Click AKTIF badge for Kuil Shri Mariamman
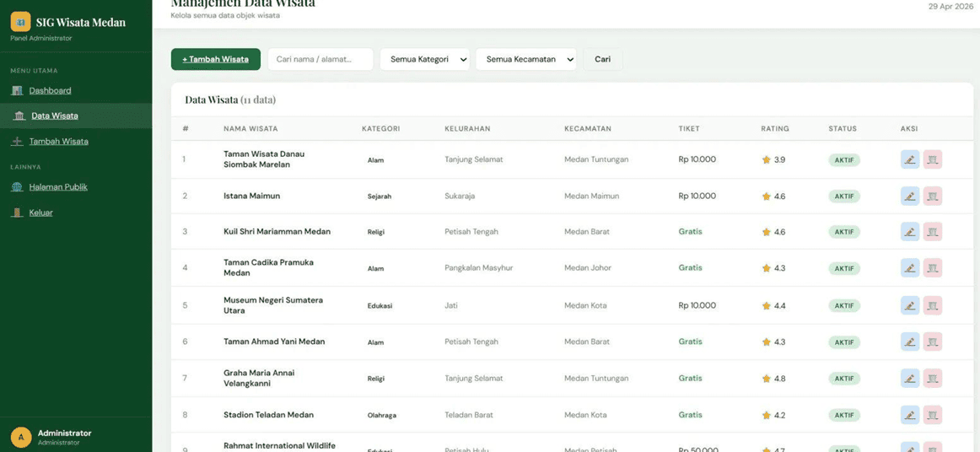This screenshot has width=980, height=452. (844, 232)
